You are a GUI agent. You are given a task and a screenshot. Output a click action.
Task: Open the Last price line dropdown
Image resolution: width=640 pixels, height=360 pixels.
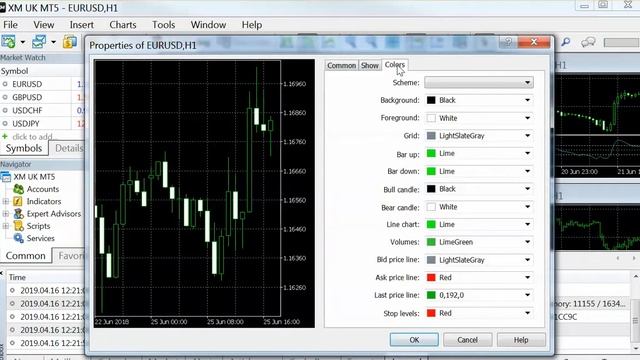(479, 295)
